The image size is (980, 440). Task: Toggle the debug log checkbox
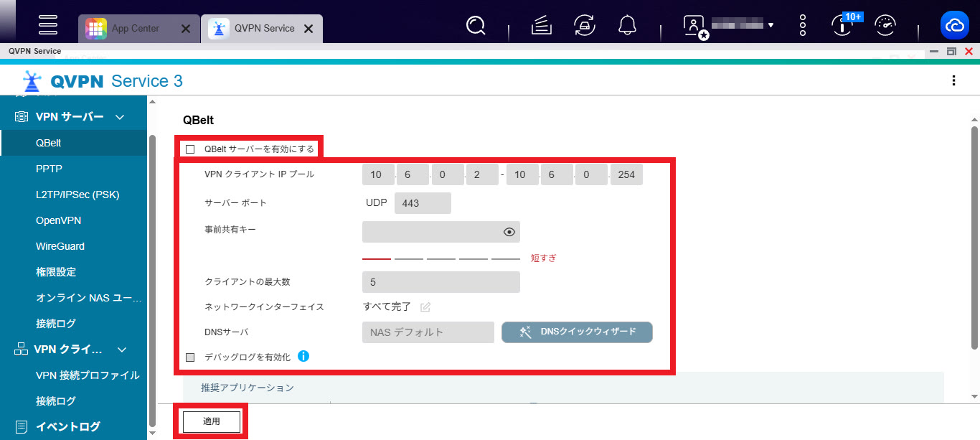point(190,357)
